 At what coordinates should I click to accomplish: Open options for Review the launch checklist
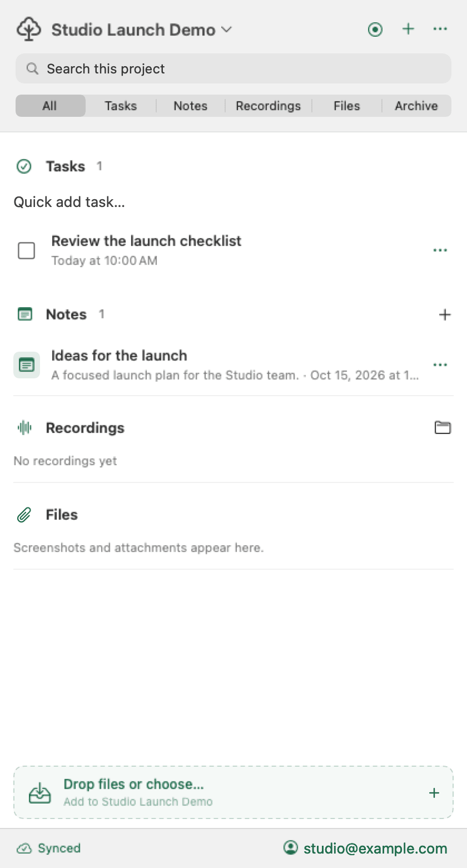(440, 250)
